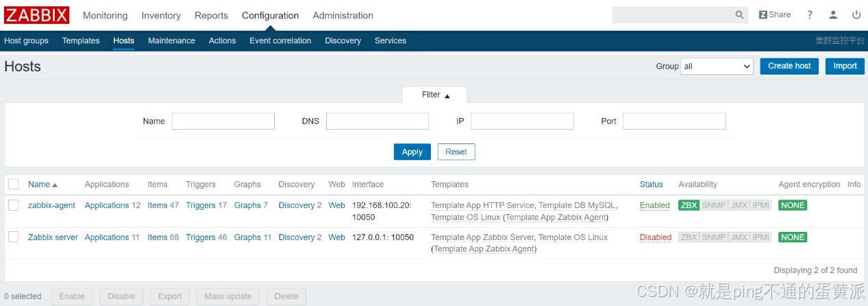Screen dimensions: 868x306
Task: Apply the host filter
Action: tap(412, 152)
